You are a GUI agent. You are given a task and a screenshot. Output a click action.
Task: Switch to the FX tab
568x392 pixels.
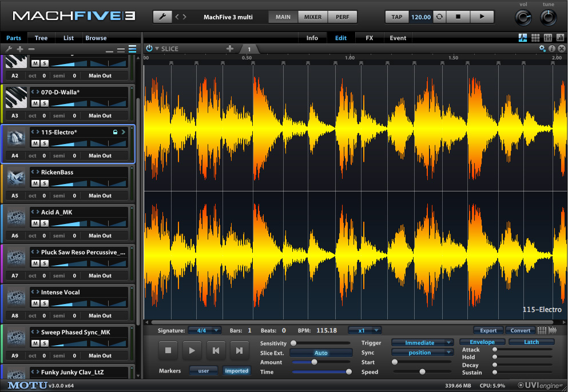tap(370, 38)
